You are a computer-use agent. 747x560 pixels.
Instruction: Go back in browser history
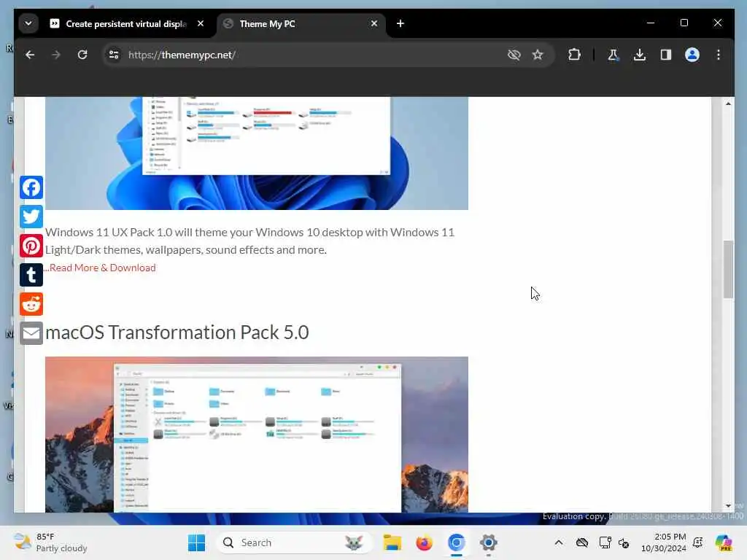pos(30,55)
